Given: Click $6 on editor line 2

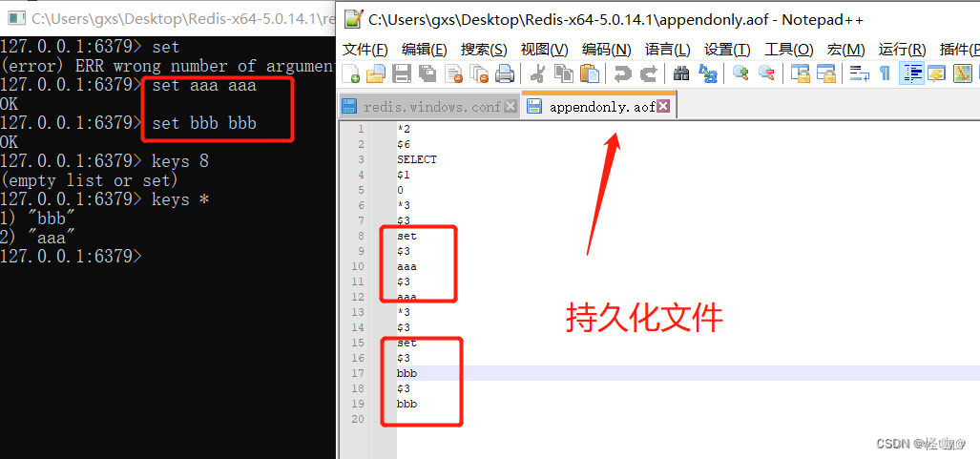Looking at the screenshot, I should (x=404, y=144).
